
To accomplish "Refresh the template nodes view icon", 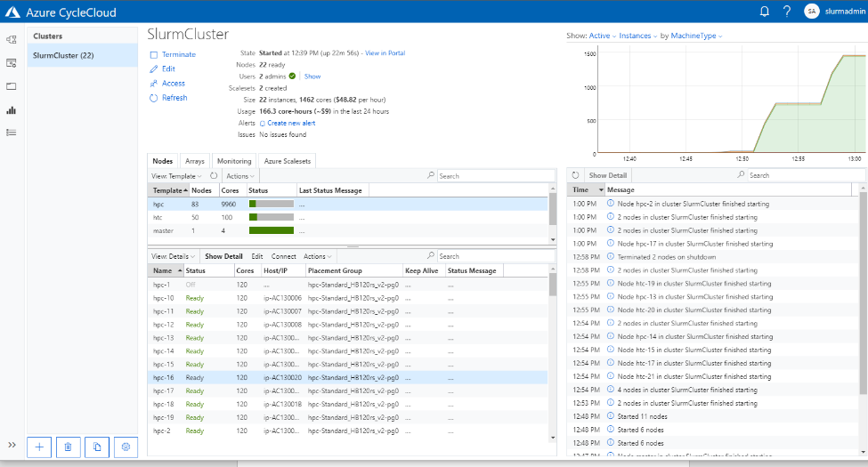I will [214, 176].
